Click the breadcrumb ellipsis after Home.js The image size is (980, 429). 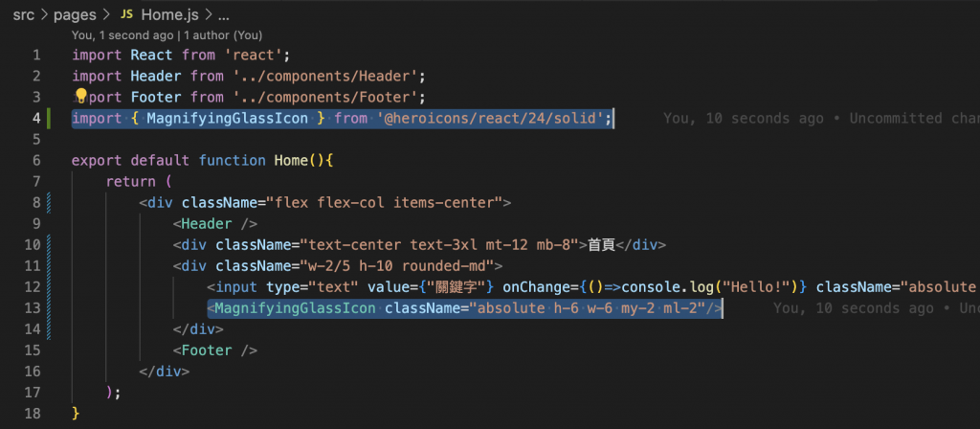(x=222, y=14)
